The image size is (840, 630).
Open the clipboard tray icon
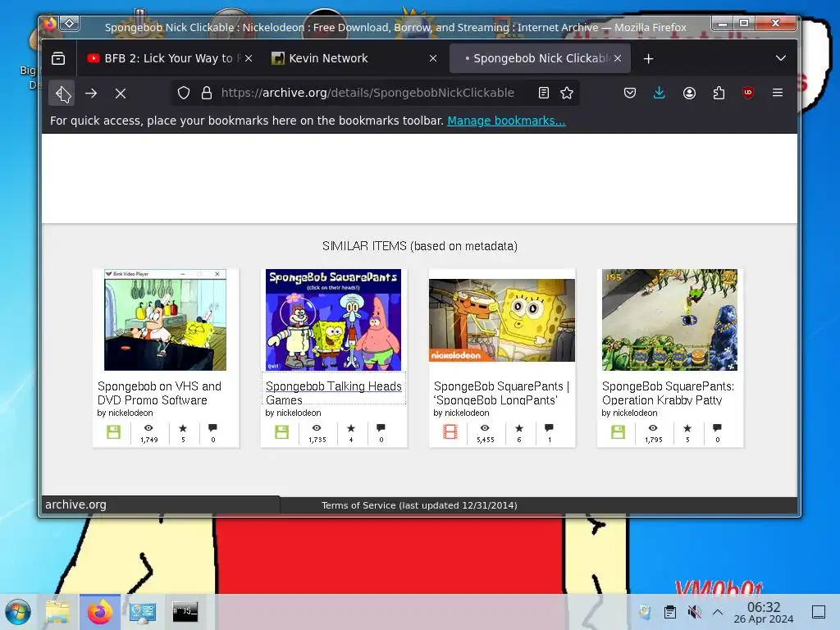click(669, 612)
